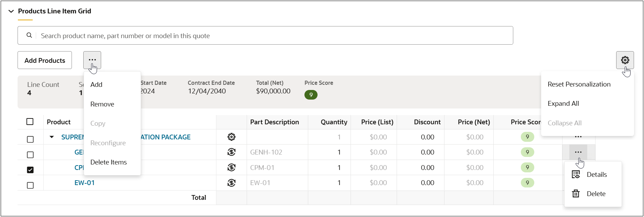Click the pricing icon in EW-01 row
The width and height of the screenshot is (644, 217).
[x=232, y=183]
